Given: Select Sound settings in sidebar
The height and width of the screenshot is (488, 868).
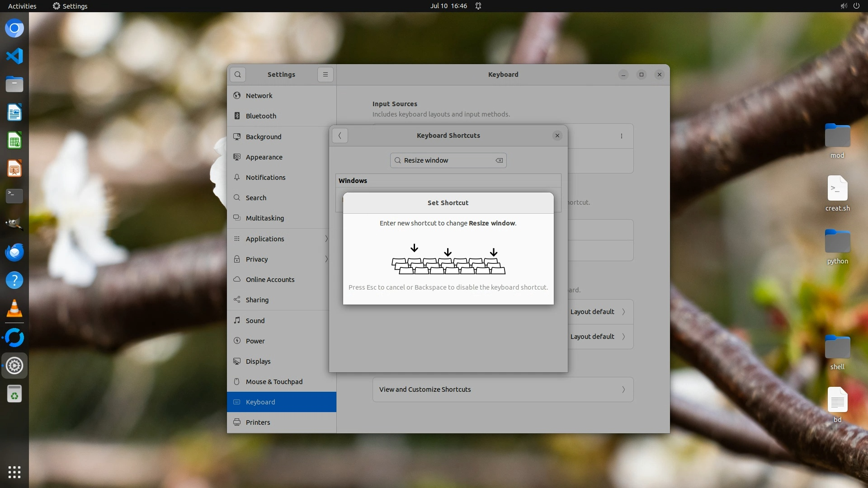Looking at the screenshot, I should tap(255, 321).
